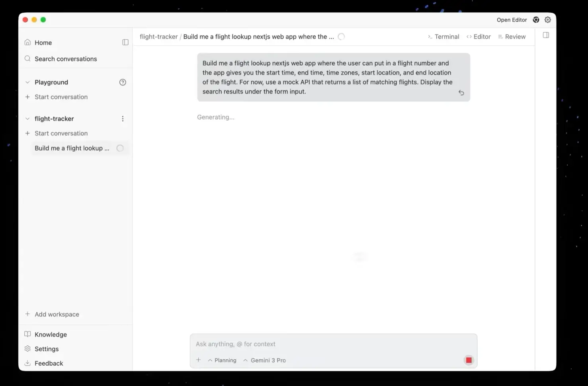Switch to the Review tab

pos(512,37)
